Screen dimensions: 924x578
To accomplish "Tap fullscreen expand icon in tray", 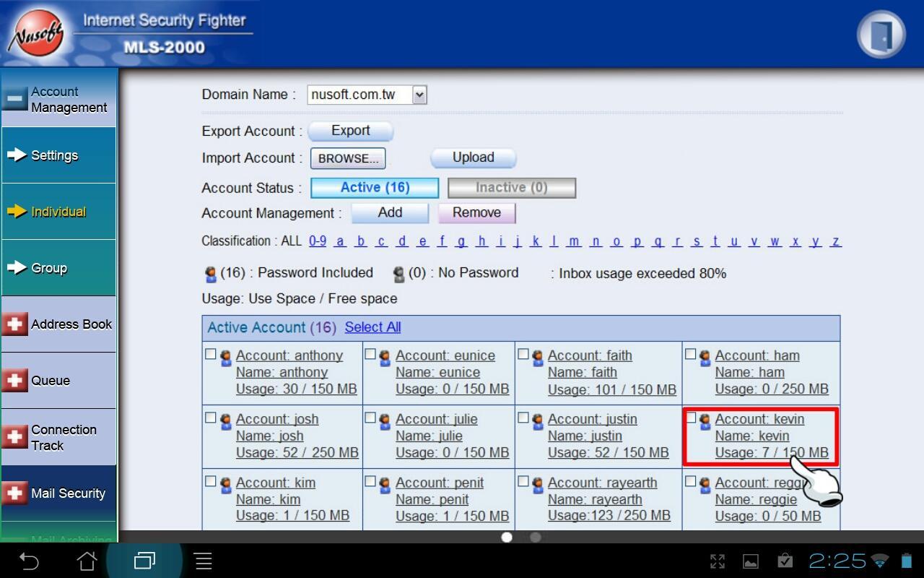I will [718, 561].
